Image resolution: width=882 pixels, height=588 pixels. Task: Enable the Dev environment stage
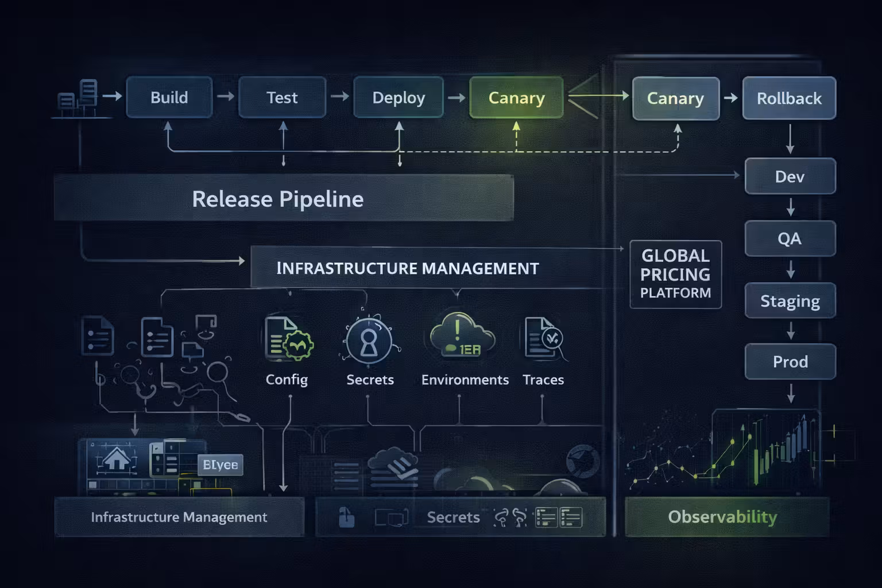pyautogui.click(x=790, y=176)
